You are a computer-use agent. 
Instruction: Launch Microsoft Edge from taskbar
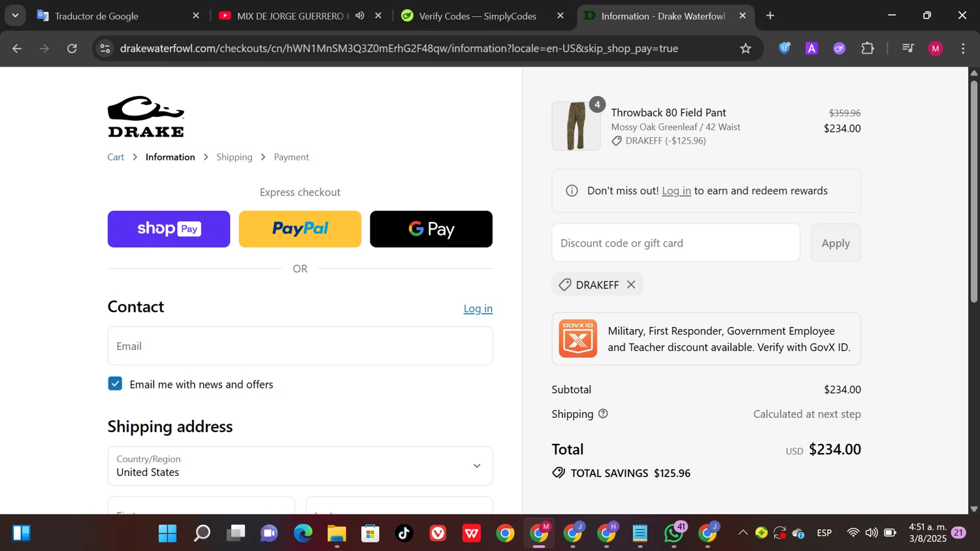coord(303,533)
